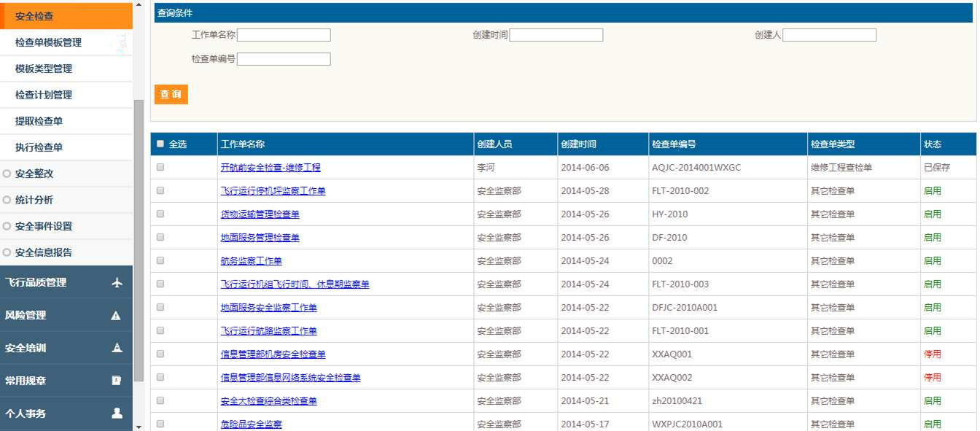Click the document icon beside 常用规章
Viewport: 980px width, 431px height.
pyautogui.click(x=117, y=380)
